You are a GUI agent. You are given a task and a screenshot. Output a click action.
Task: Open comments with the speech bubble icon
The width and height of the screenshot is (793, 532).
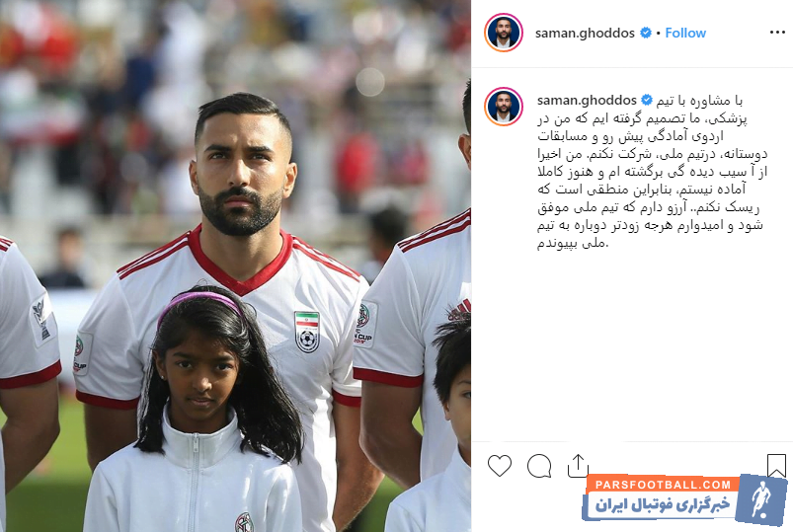click(539, 466)
